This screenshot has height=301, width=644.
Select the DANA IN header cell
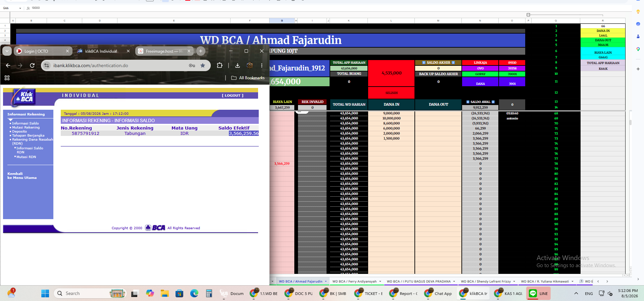tap(391, 105)
